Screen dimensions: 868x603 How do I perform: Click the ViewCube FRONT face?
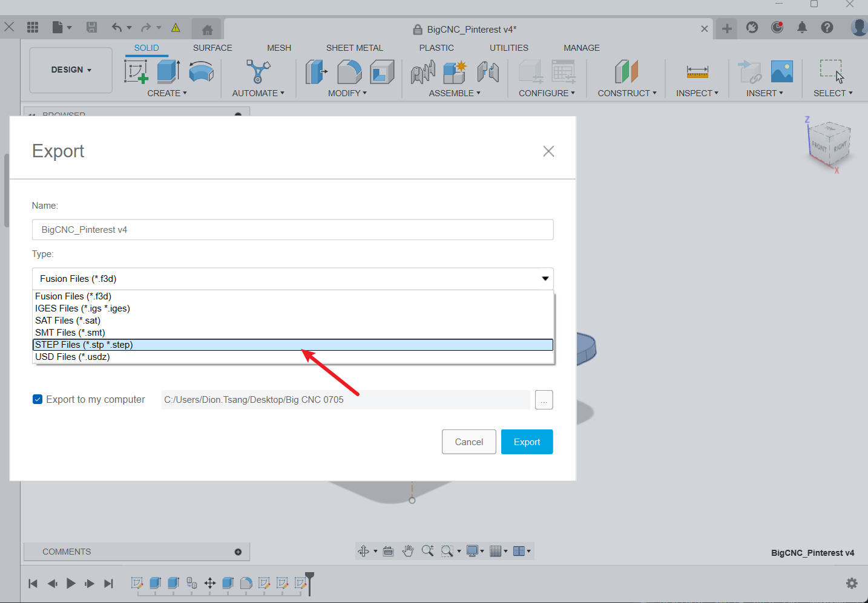tap(819, 146)
